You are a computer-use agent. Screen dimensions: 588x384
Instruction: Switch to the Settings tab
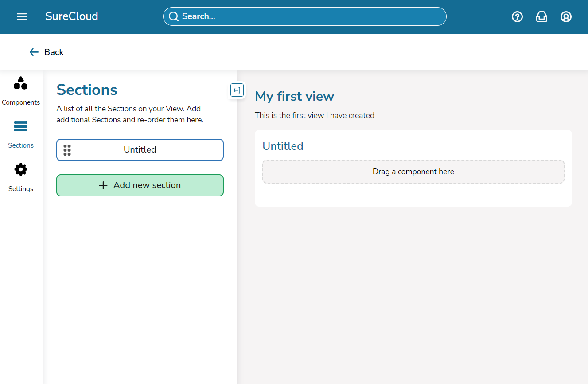(21, 177)
